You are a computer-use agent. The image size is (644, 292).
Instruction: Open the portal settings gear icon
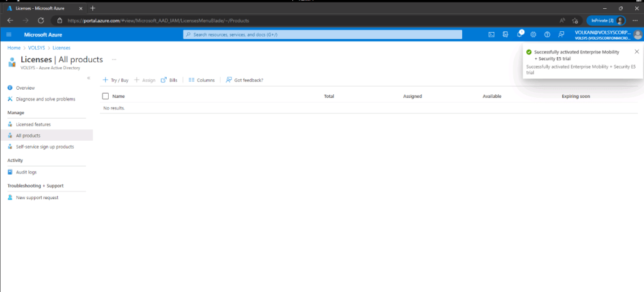[533, 35]
